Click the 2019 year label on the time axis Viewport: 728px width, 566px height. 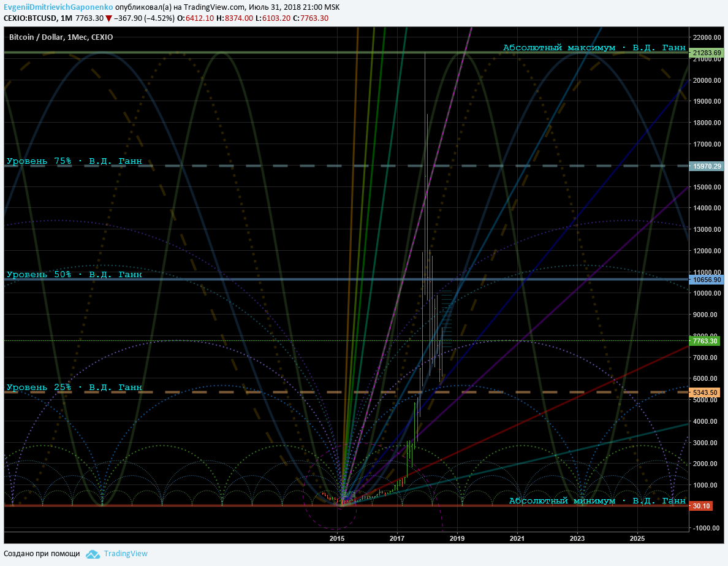pos(457,538)
